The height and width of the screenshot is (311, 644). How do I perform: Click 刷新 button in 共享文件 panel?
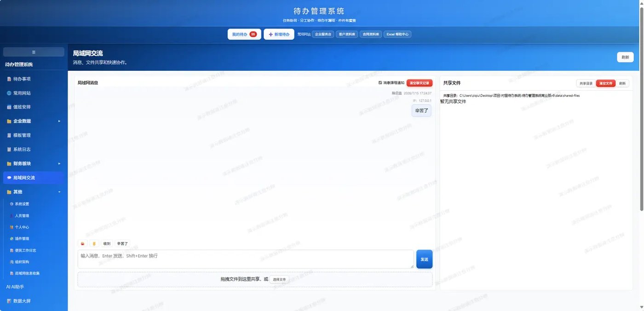[x=622, y=83]
